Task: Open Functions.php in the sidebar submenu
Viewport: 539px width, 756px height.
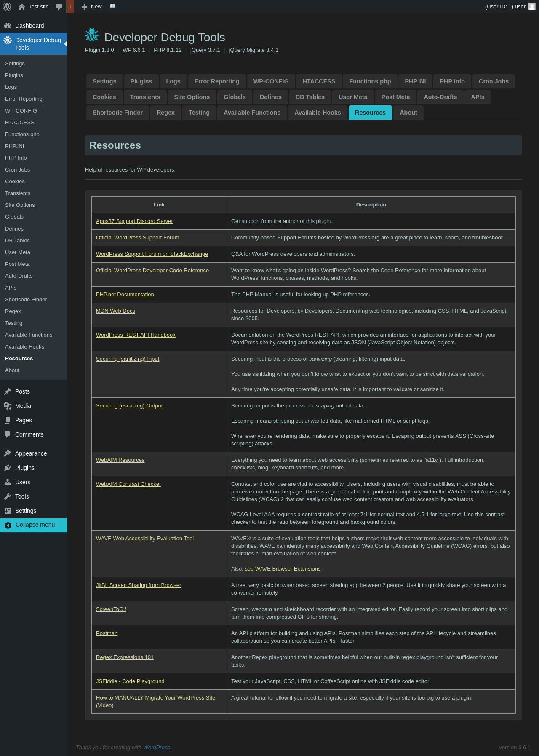Action: coord(34,134)
